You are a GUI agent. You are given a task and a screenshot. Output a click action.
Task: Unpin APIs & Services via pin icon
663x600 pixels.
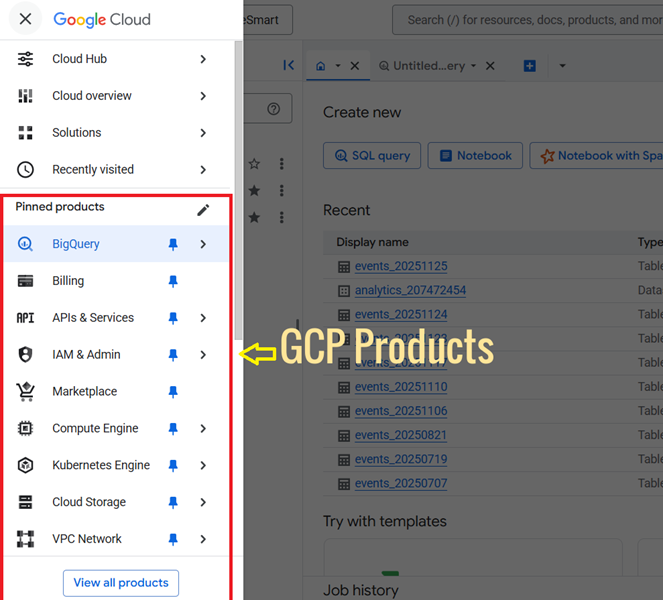(173, 318)
